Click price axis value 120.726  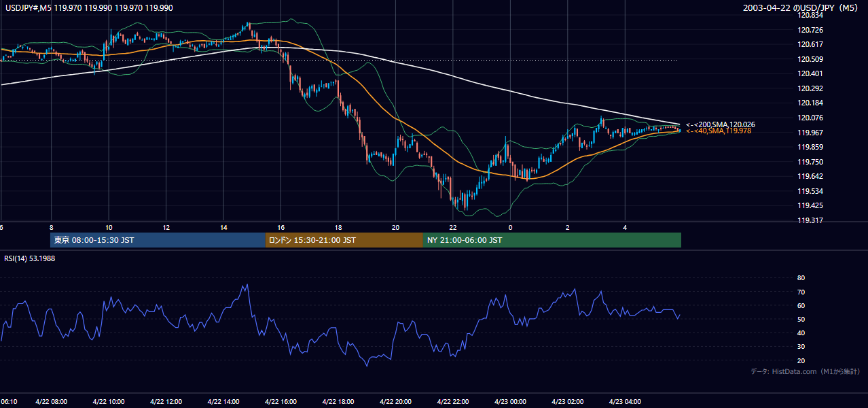tap(810, 30)
